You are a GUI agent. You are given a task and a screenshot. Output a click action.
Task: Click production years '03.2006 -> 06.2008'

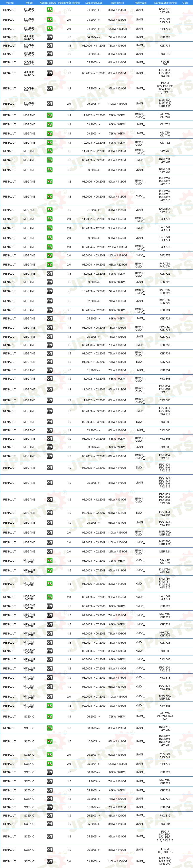point(94,345)
